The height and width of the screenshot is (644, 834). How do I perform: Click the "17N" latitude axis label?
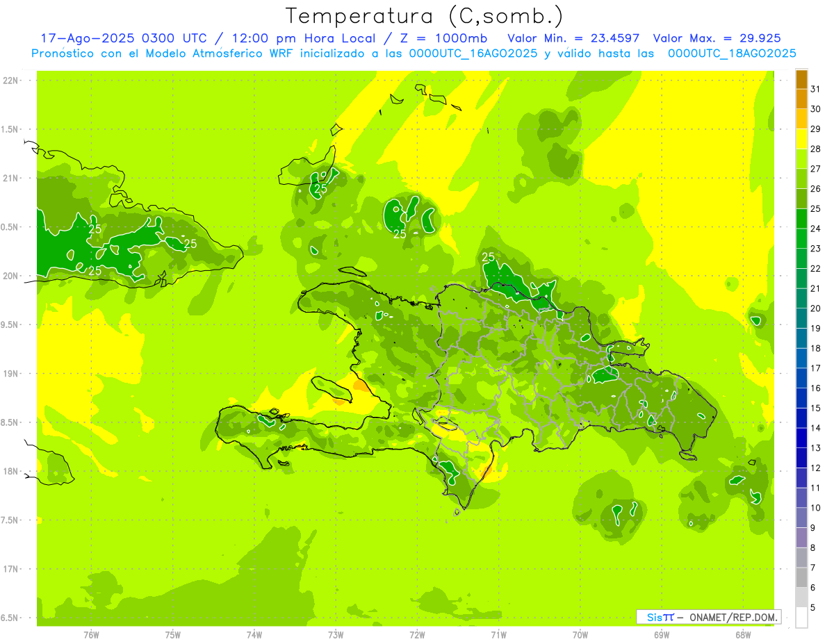click(x=10, y=569)
